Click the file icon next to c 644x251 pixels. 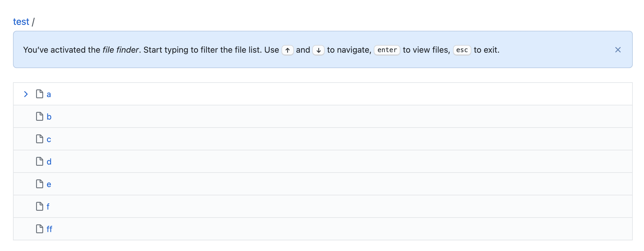[39, 139]
